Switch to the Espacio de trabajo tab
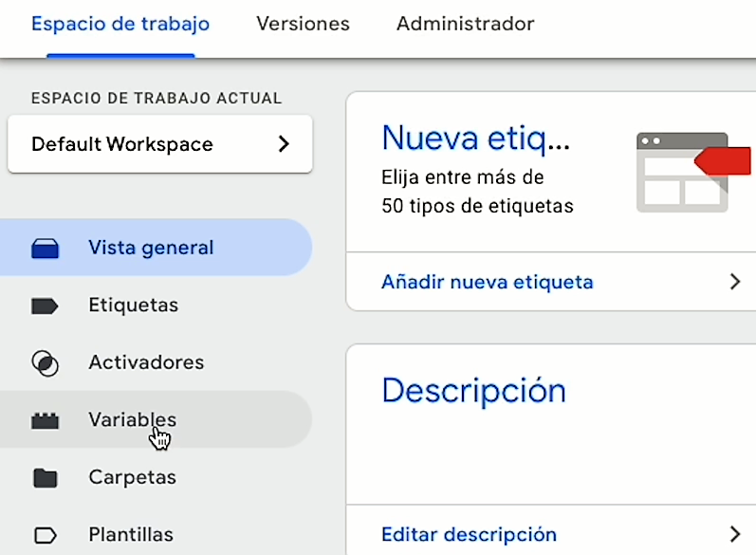756x555 pixels. tap(120, 24)
